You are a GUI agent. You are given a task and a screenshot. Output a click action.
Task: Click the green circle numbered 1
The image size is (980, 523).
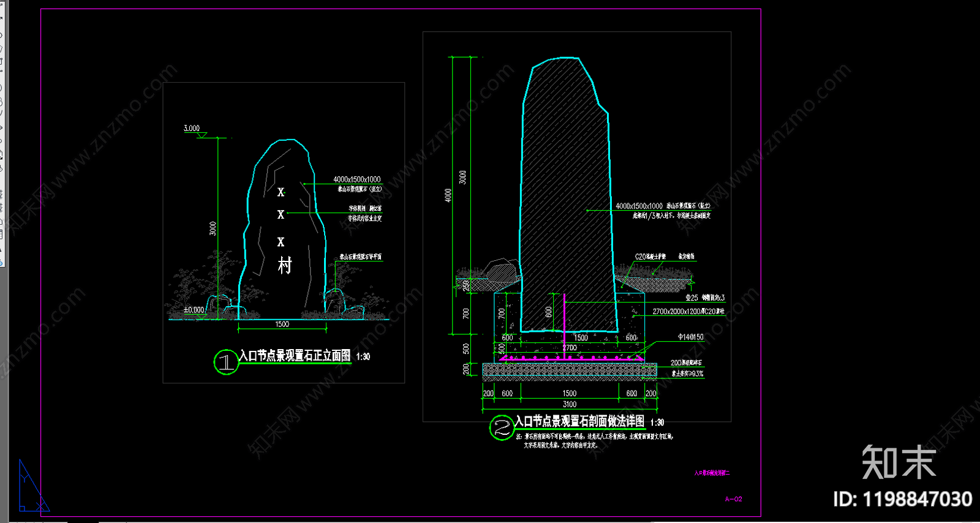click(x=225, y=362)
